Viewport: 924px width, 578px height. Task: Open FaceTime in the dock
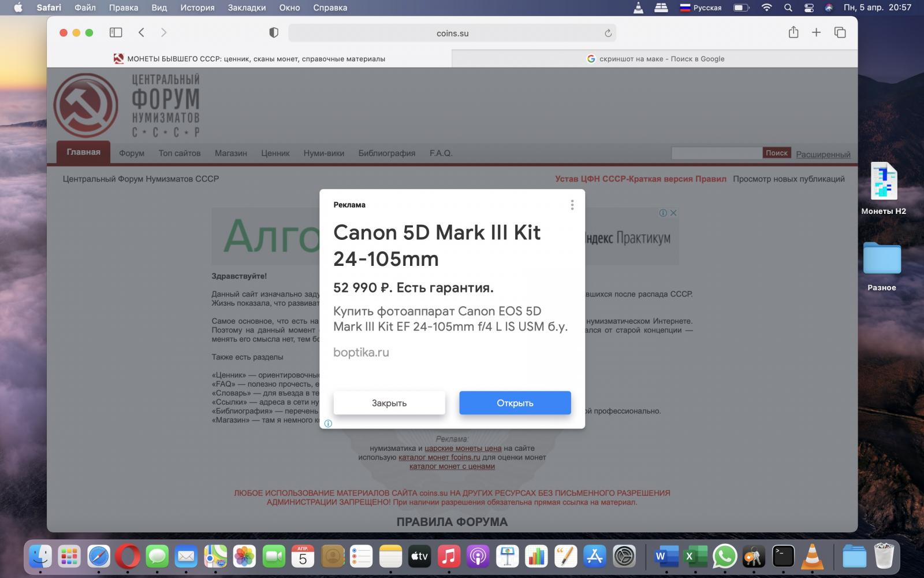pos(274,557)
